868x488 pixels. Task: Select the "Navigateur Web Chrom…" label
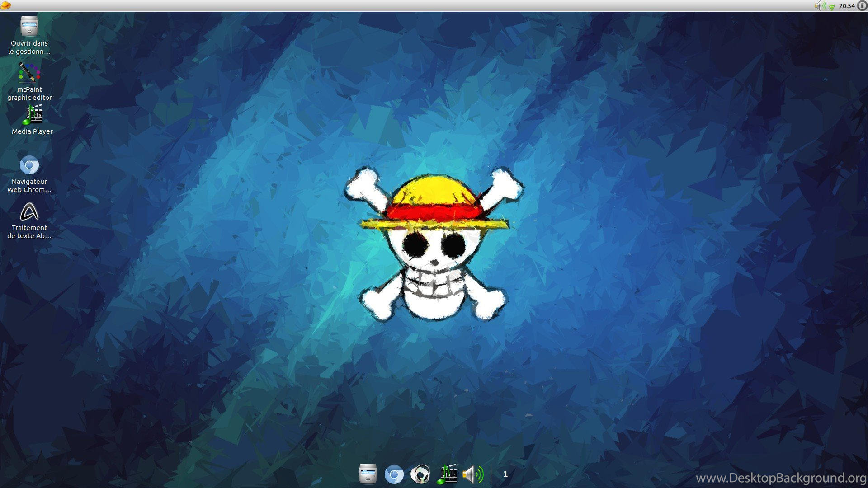[29, 186]
